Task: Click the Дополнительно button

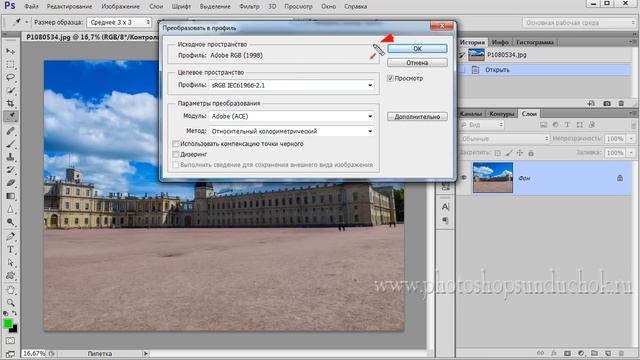Action: pyautogui.click(x=417, y=117)
